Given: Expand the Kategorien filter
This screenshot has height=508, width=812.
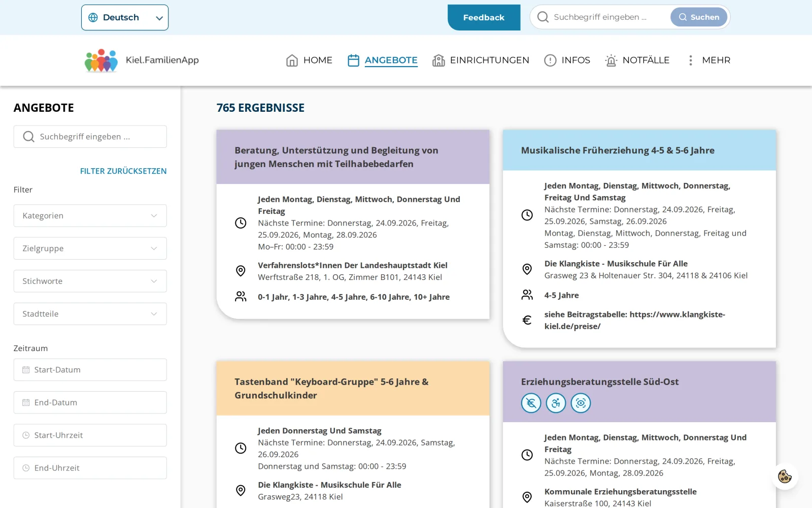Looking at the screenshot, I should tap(90, 215).
